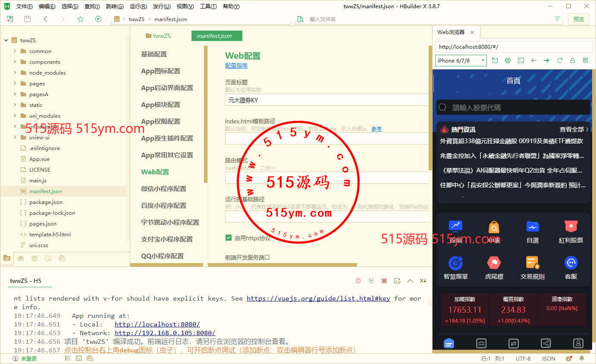Open the 运行(R) menu
Screen dimensions: 596x364
pos(138,6)
